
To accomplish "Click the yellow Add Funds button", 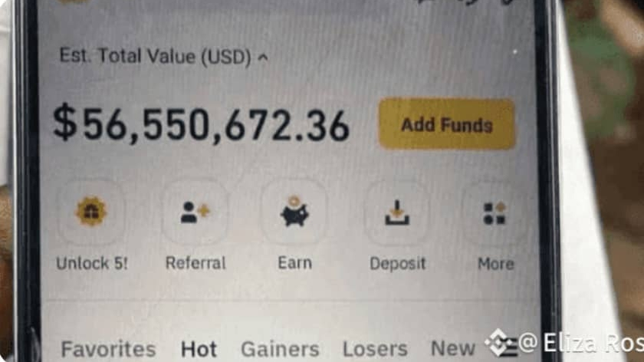I will click(x=446, y=124).
